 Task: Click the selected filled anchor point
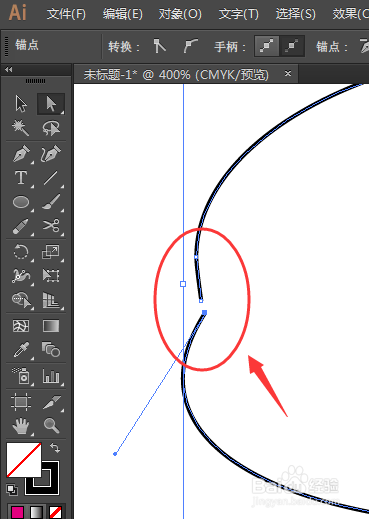coord(205,312)
